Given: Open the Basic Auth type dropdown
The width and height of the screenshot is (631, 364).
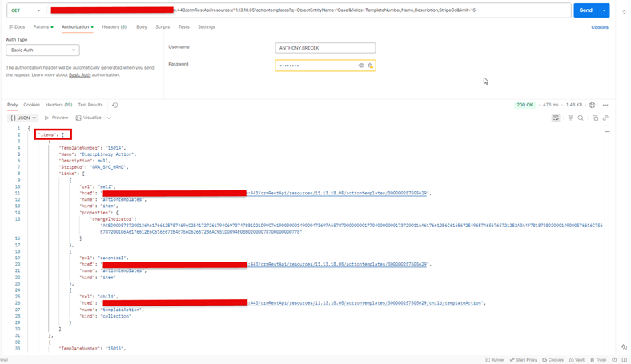Looking at the screenshot, I should (42, 50).
